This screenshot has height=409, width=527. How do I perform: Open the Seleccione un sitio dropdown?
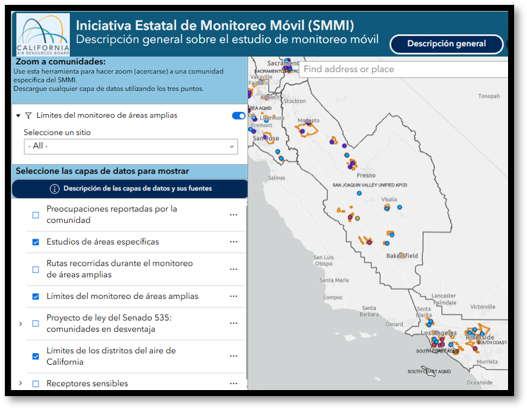[x=131, y=146]
